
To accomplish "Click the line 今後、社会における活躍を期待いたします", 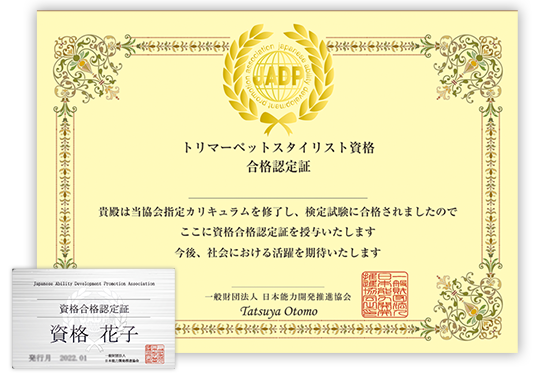I will pyautogui.click(x=278, y=252).
